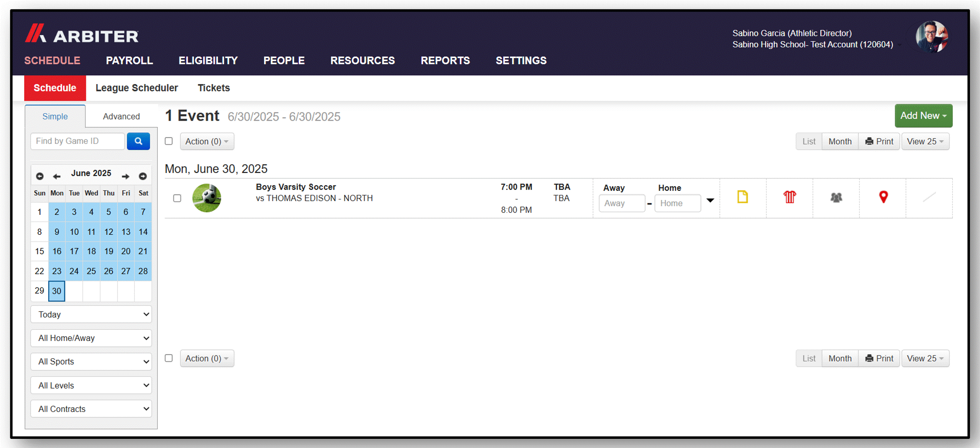Open the PEOPLE main menu

coord(284,61)
